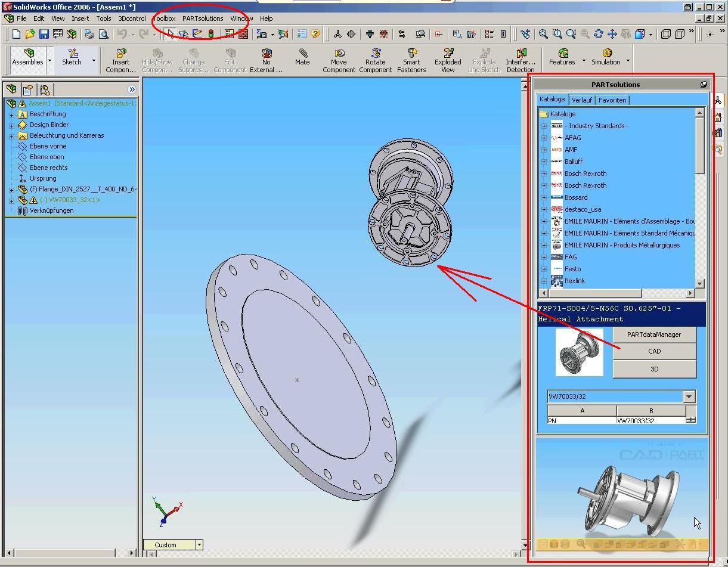The width and height of the screenshot is (728, 567).
Task: Open Sketch group dropdown arrow
Action: click(94, 61)
